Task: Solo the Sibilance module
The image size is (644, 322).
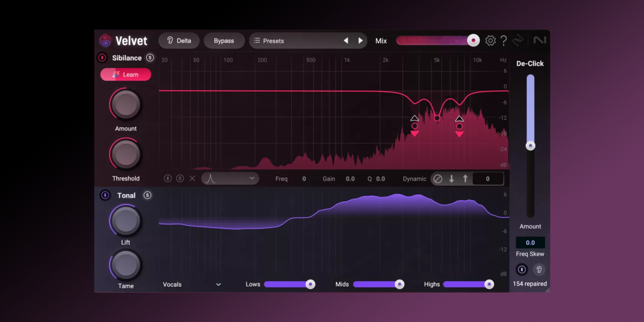Action: tap(150, 58)
